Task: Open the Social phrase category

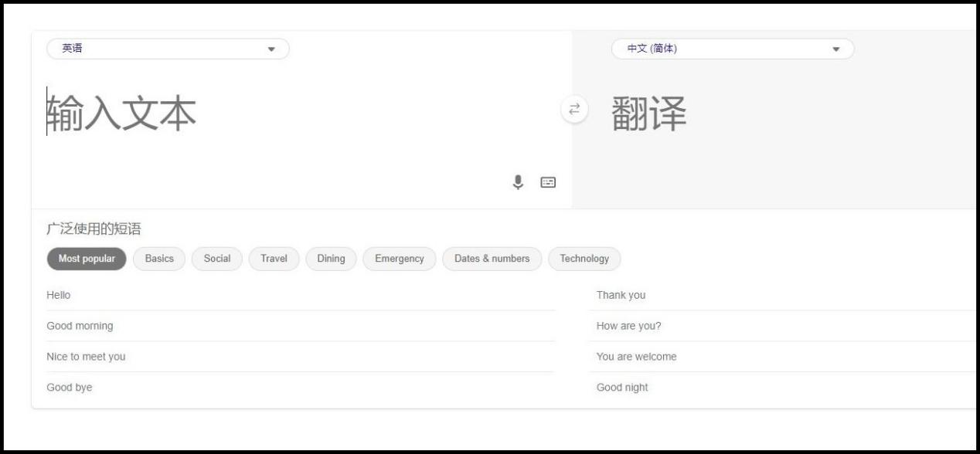Action: (216, 259)
